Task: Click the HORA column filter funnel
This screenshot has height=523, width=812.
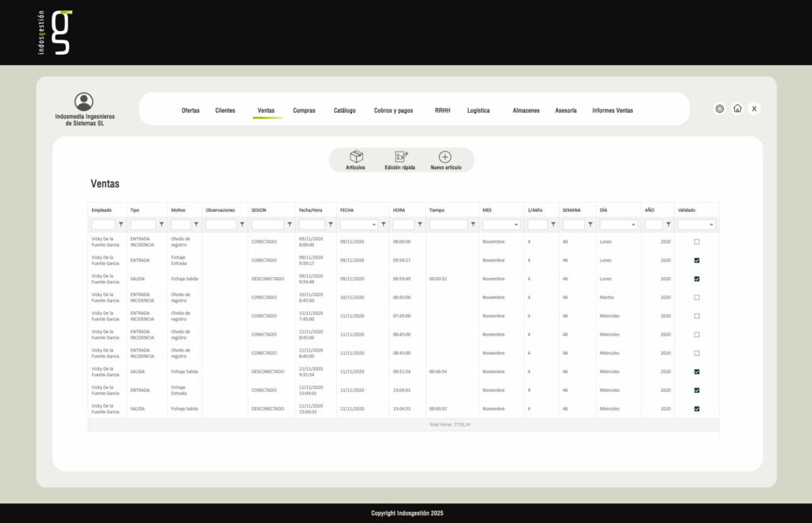Action: pyautogui.click(x=420, y=225)
